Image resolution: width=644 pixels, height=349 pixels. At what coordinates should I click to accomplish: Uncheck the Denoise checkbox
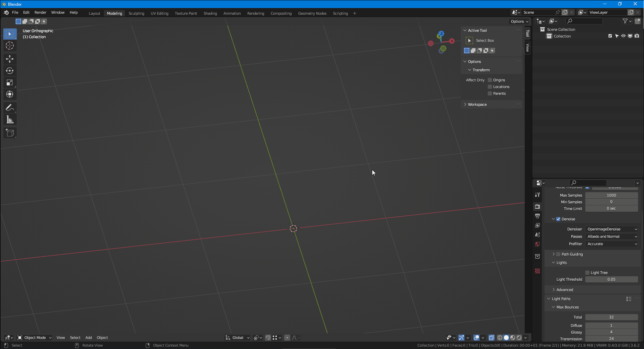click(x=558, y=219)
